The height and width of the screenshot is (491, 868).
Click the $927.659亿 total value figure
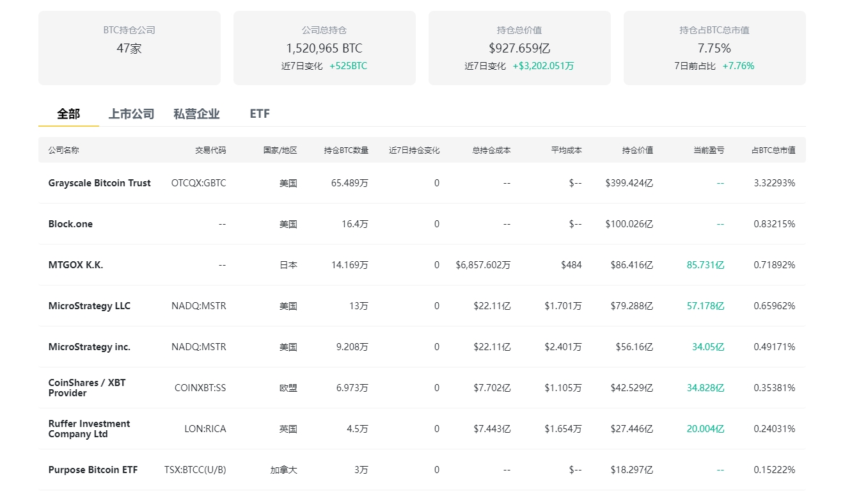[519, 48]
